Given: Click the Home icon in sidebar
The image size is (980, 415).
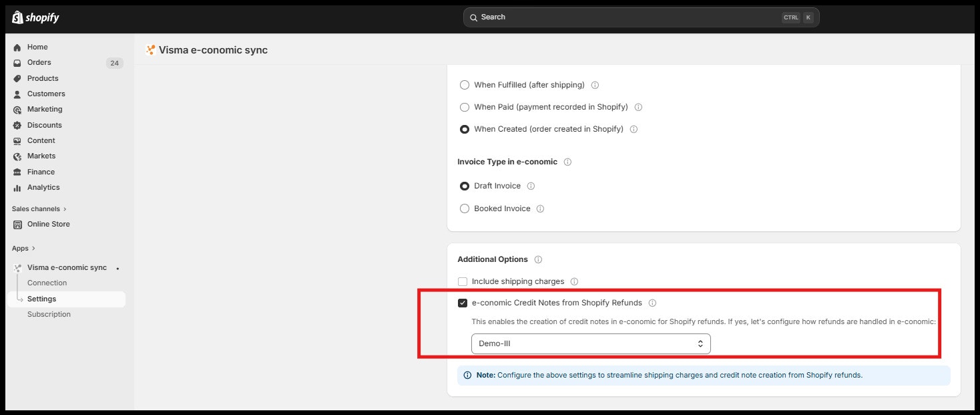Looking at the screenshot, I should 17,47.
